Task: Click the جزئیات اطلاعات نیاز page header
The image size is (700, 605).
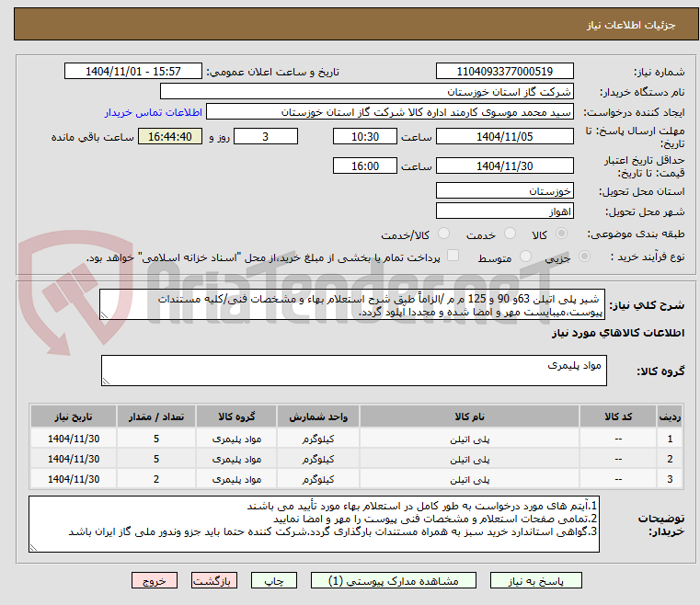Action: [631, 25]
